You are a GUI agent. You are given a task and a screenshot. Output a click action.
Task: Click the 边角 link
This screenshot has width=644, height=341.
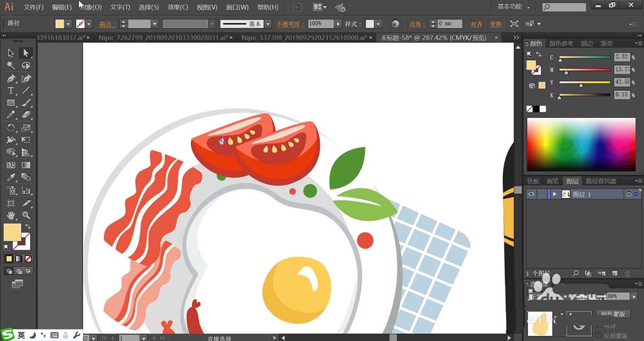tap(417, 24)
